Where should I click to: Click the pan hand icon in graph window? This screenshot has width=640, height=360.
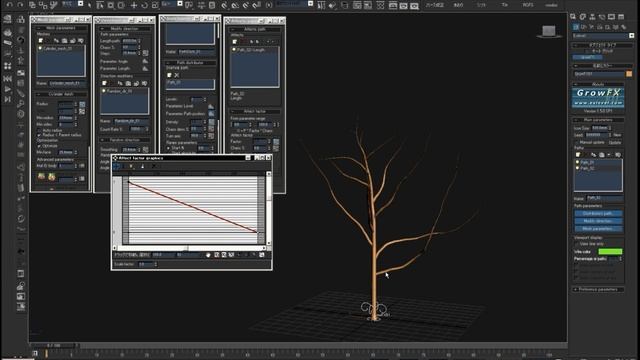(208, 255)
